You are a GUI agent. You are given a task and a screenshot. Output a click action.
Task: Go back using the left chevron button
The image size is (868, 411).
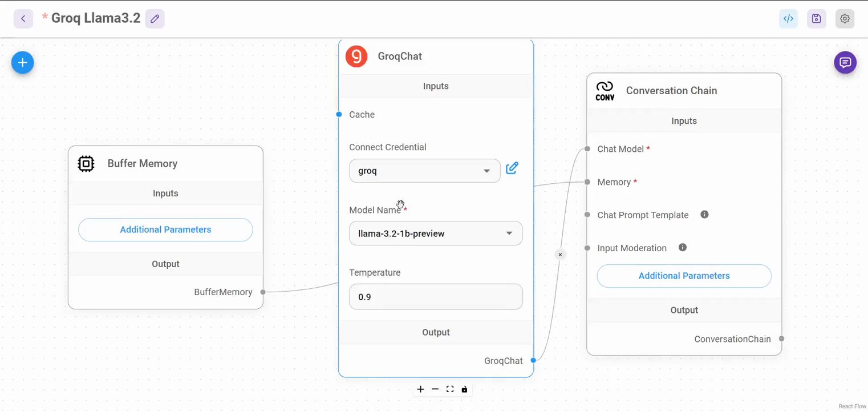(x=23, y=18)
